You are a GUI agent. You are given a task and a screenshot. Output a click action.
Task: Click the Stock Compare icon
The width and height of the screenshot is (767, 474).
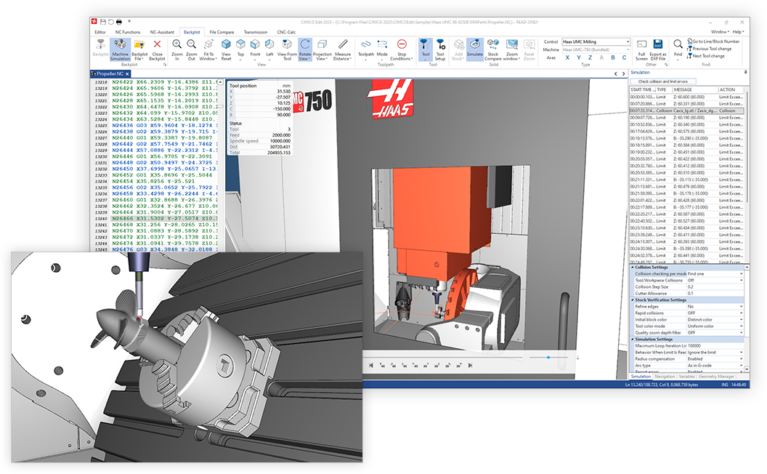coord(493,47)
